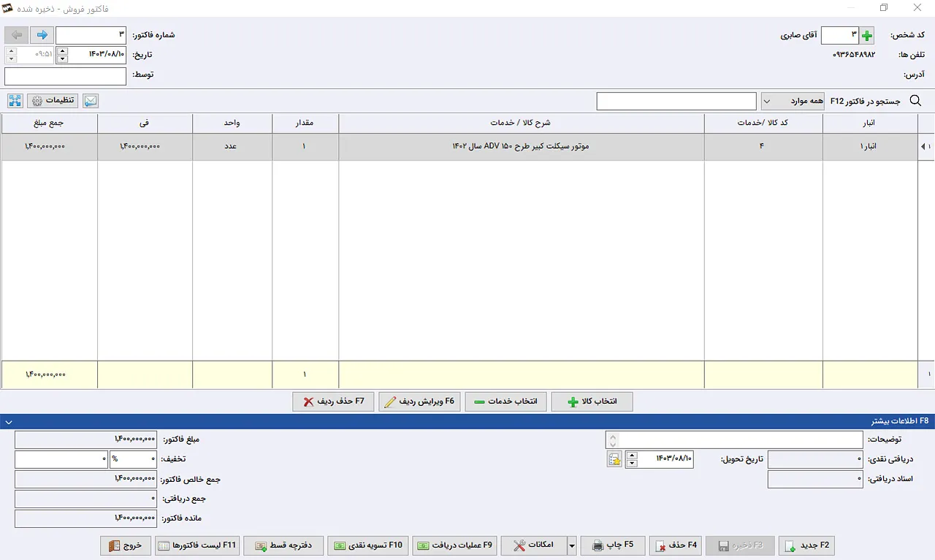The width and height of the screenshot is (935, 560).
Task: Click F4 حذف delete invoice button
Action: tap(676, 545)
